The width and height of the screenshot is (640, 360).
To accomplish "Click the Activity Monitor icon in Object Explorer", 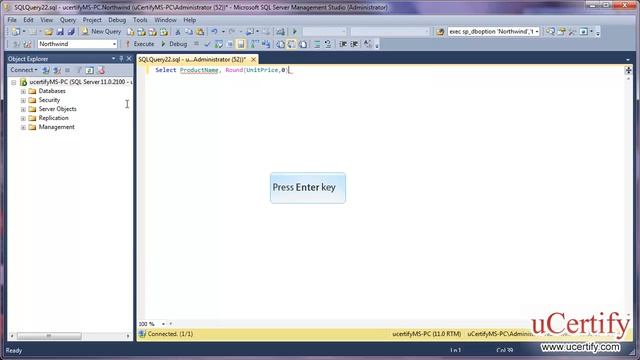I will pos(101,70).
